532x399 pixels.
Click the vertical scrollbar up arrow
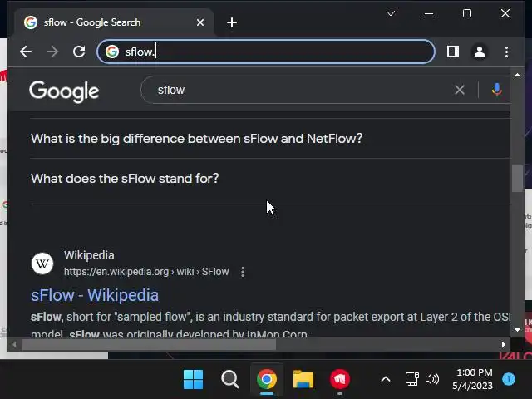pos(517,75)
